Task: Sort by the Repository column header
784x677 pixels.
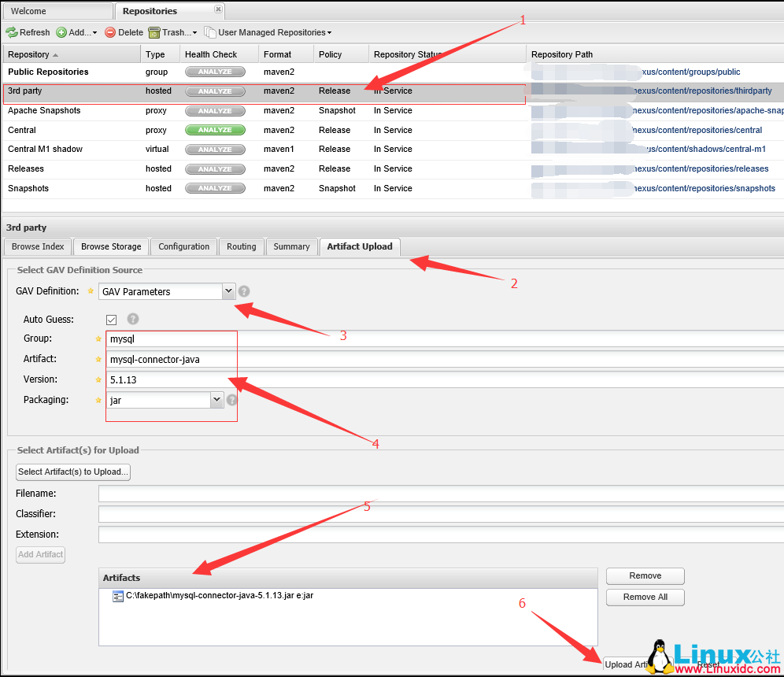Action: click(31, 54)
